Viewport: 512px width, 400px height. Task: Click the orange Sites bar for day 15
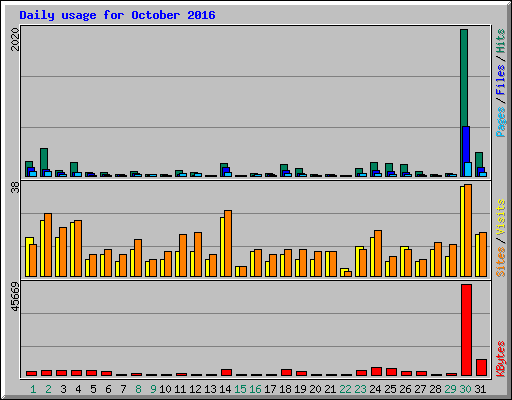[243, 271]
